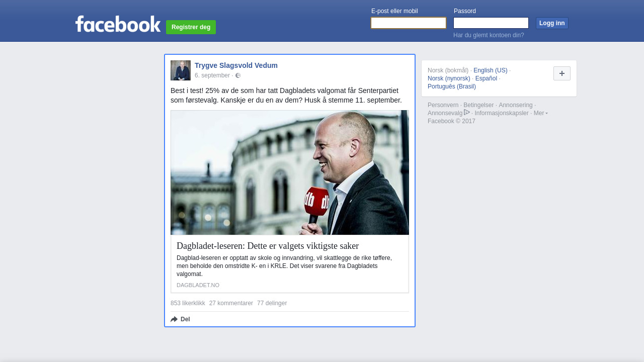
Task: Click 27 kommentarer count
Action: [231, 303]
